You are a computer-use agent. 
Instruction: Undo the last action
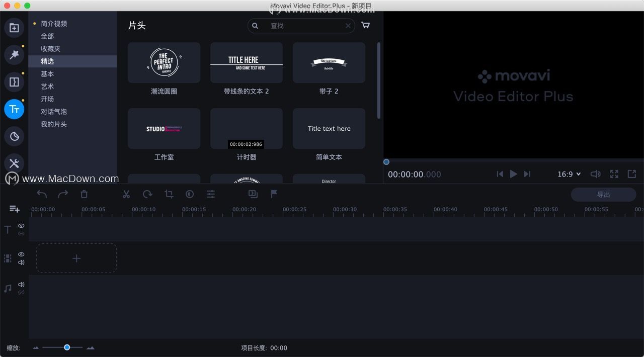[x=42, y=194]
